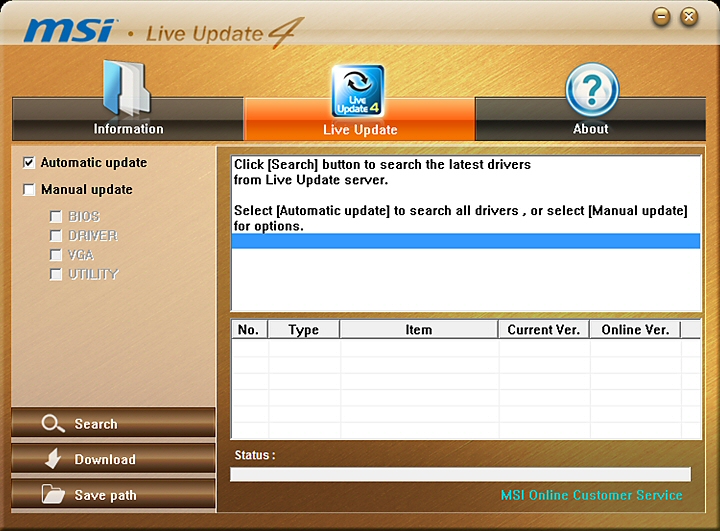Image resolution: width=720 pixels, height=531 pixels.
Task: Click the MSI logo in title bar
Action: [70, 30]
